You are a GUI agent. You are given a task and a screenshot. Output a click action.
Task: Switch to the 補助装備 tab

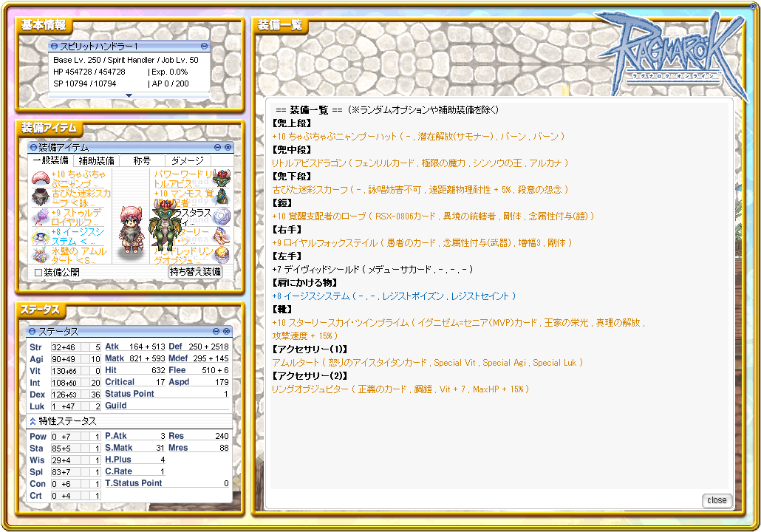click(96, 160)
